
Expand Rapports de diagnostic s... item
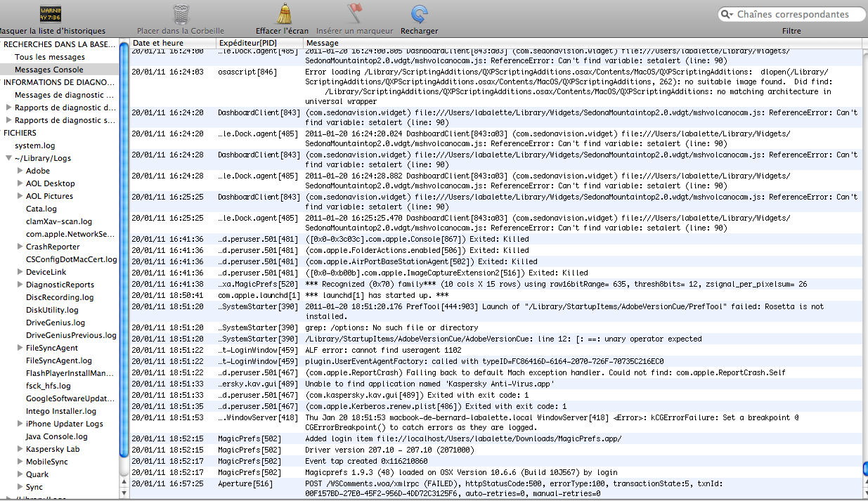pos(9,120)
